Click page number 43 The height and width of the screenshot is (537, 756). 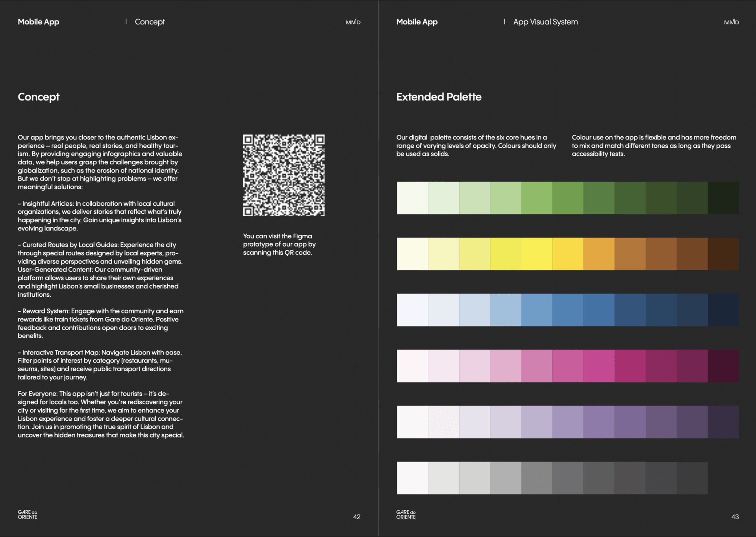point(735,517)
